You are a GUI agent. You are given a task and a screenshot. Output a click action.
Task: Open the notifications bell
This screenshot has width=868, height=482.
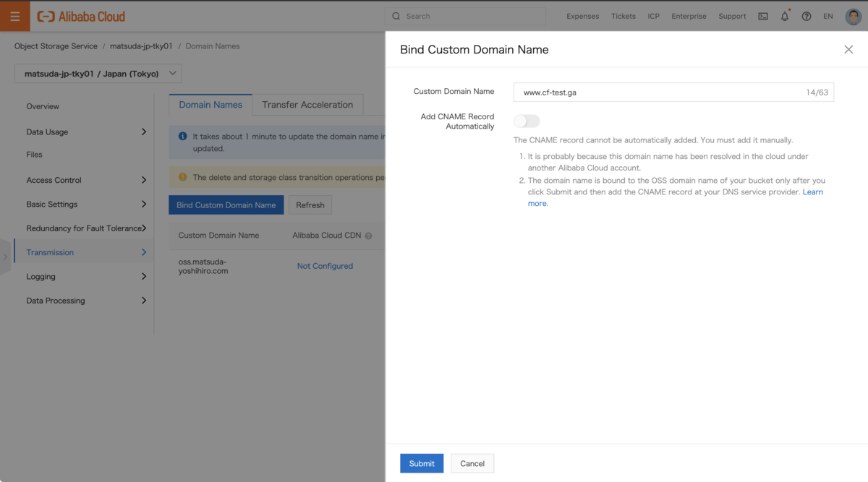point(785,16)
